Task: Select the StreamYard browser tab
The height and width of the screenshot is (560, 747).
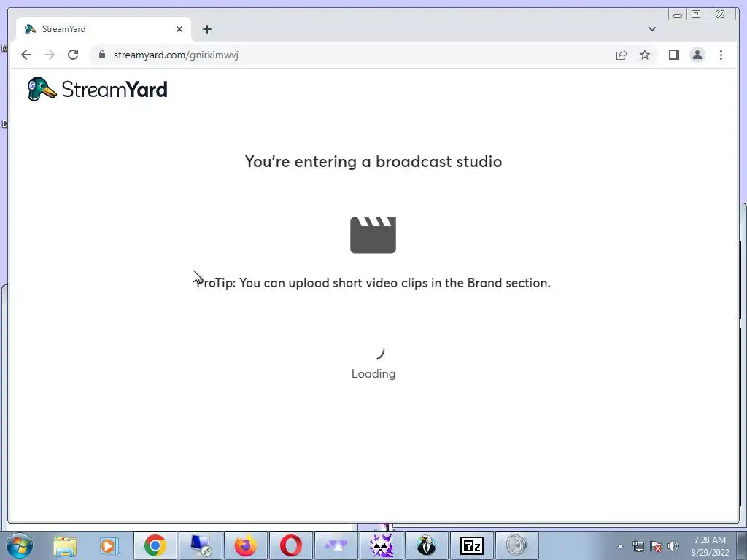Action: (x=104, y=29)
